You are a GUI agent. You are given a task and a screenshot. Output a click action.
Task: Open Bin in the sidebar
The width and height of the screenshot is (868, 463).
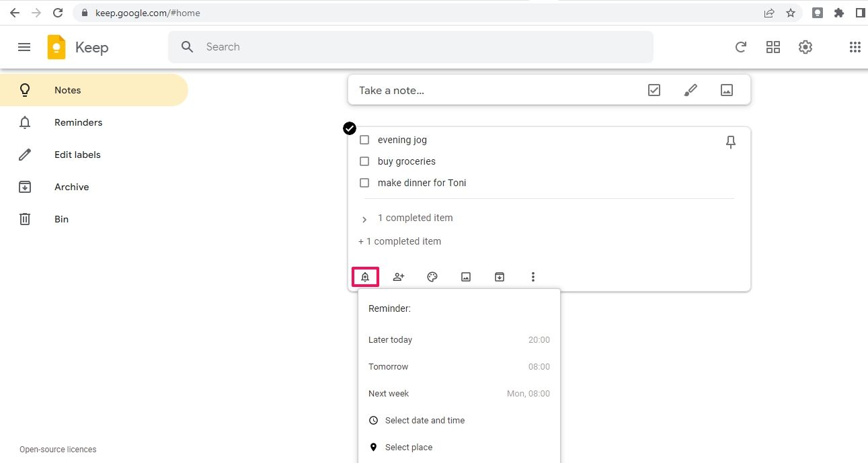pos(94,219)
